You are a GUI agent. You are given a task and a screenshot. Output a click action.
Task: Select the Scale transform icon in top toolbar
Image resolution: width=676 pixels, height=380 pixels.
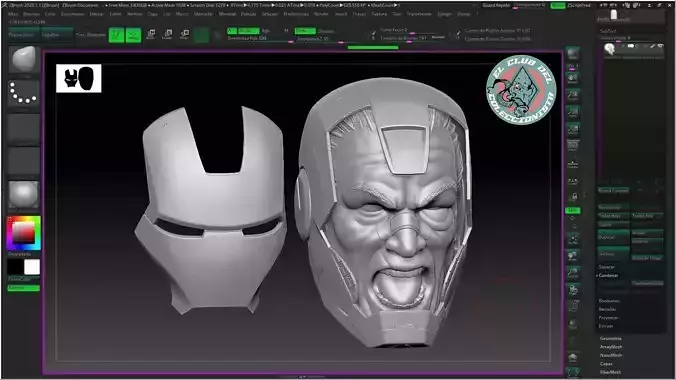pos(167,35)
